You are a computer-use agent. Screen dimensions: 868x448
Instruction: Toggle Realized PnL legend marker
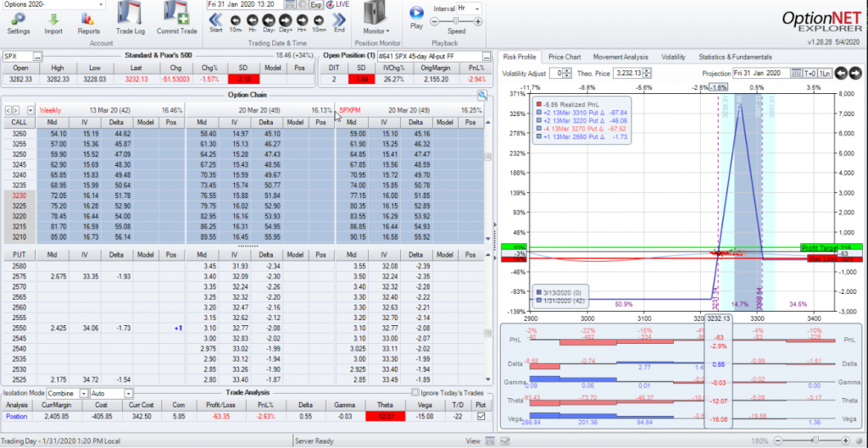tap(538, 104)
